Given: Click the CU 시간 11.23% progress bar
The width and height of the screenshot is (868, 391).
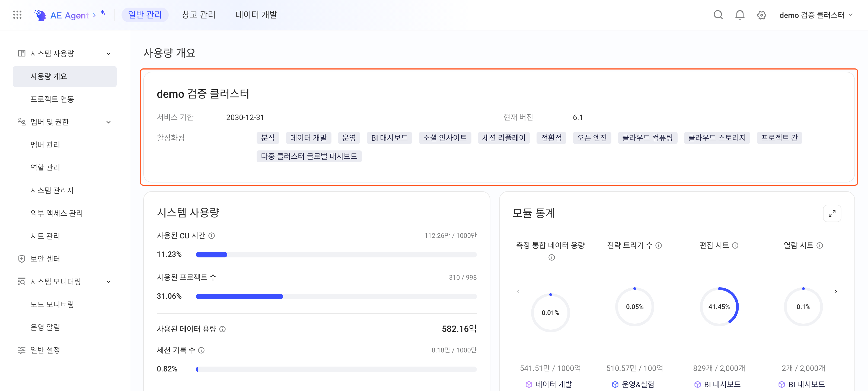Looking at the screenshot, I should pos(336,255).
